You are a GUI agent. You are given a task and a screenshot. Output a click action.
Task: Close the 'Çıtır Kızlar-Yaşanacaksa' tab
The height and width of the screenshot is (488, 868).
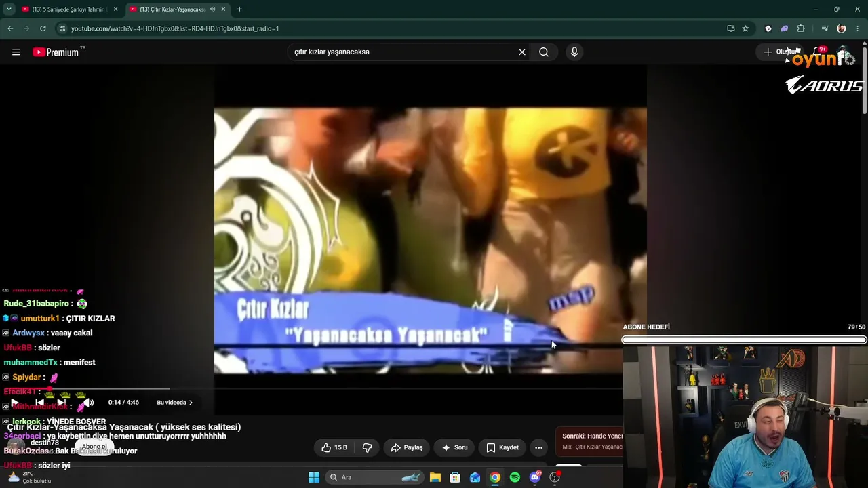223,9
